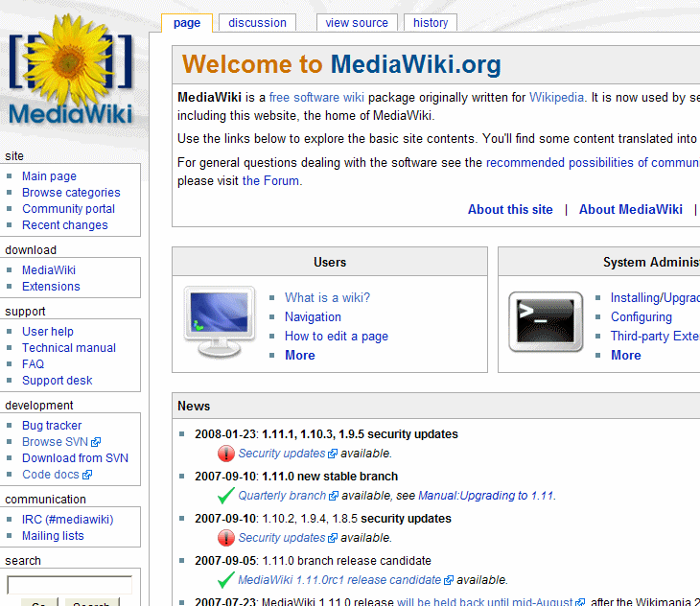Open the Bug tracker link
This screenshot has width=700, height=606.
[52, 426]
